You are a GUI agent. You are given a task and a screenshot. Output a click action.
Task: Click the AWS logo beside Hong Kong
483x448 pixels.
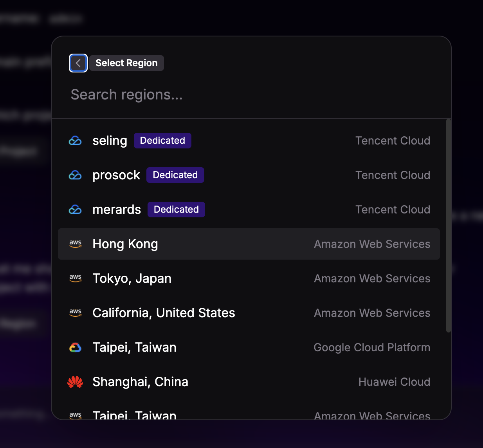pyautogui.click(x=75, y=244)
